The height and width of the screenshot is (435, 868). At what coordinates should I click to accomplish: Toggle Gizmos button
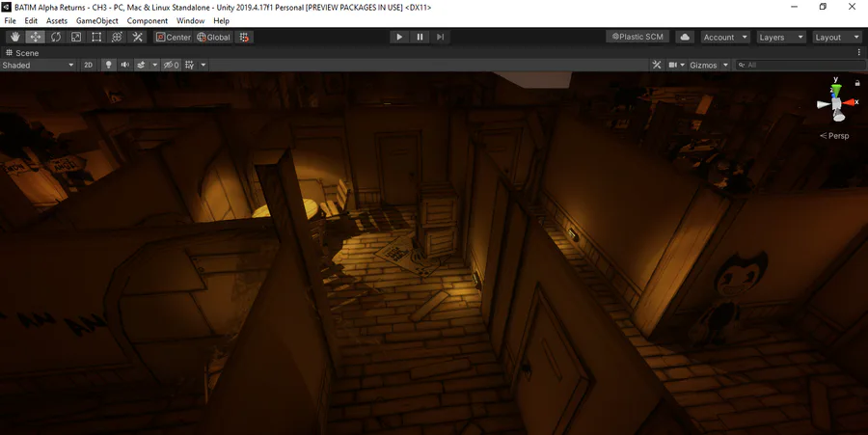703,65
